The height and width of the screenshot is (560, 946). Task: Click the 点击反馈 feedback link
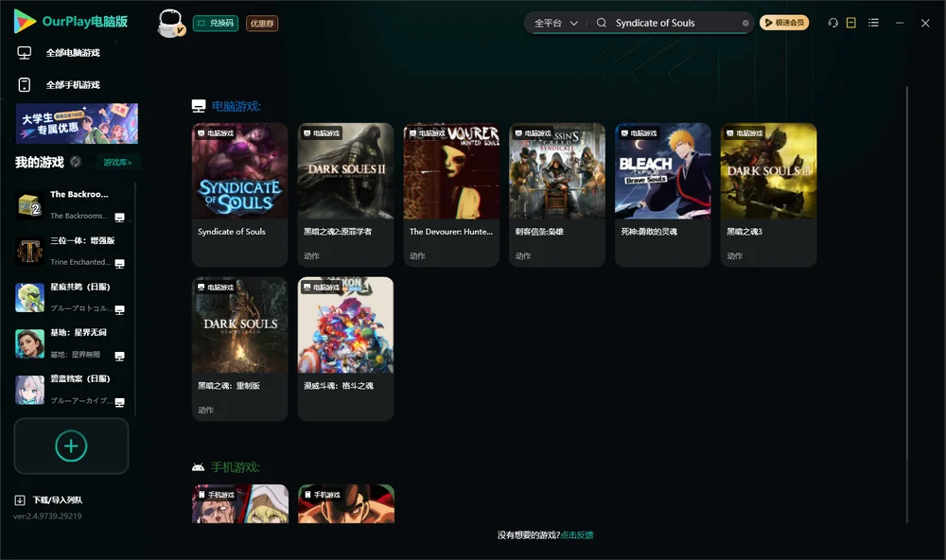pos(577,534)
